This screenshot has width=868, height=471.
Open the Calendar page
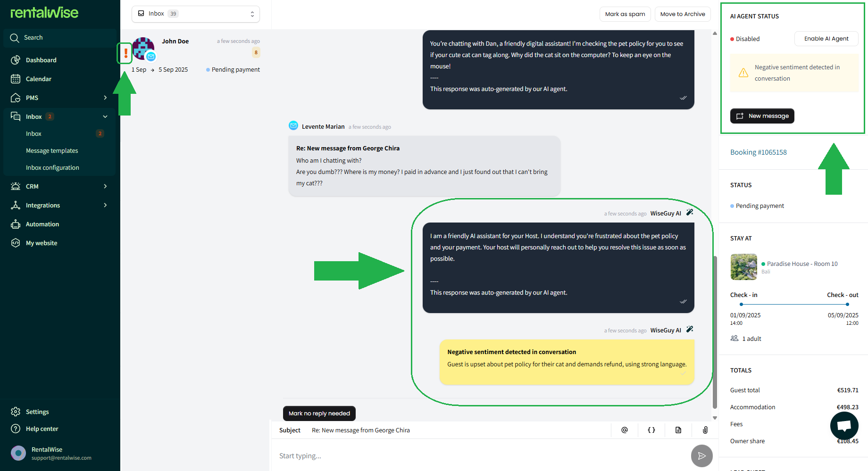point(39,79)
